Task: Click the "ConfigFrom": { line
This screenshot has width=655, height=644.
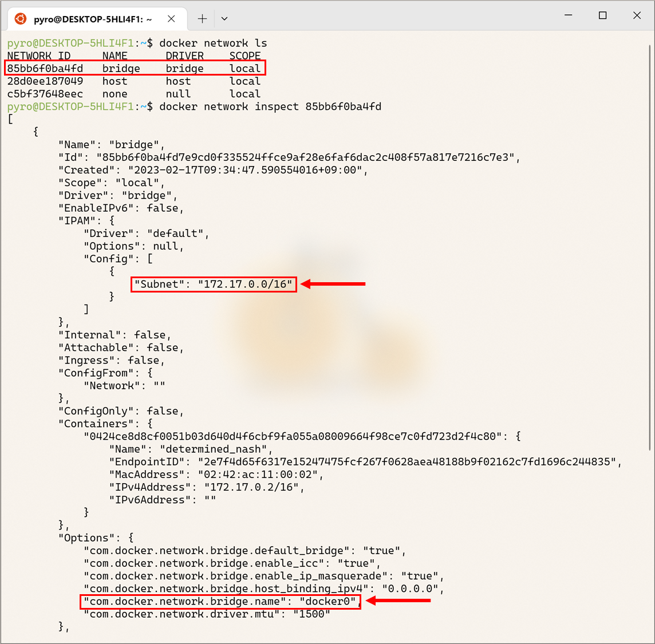Action: (x=106, y=373)
